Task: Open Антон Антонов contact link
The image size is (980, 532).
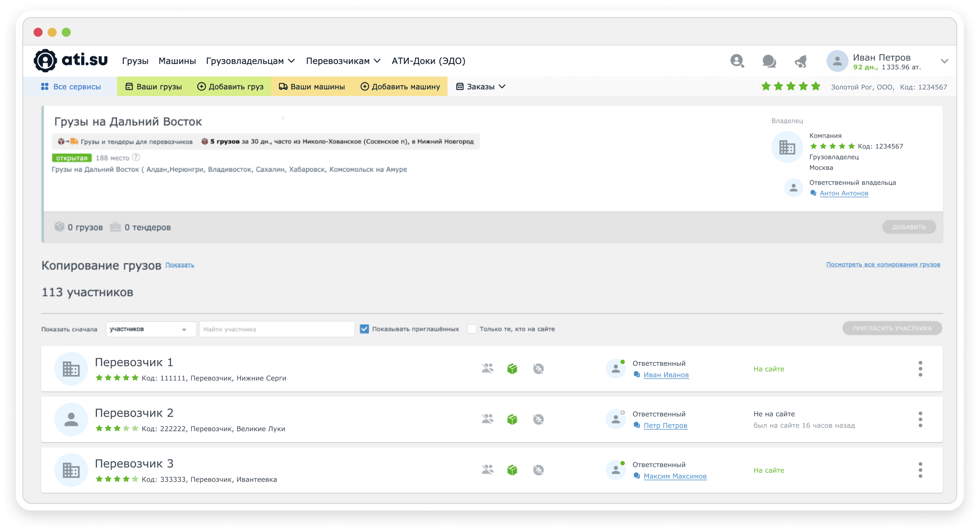Action: click(x=844, y=193)
